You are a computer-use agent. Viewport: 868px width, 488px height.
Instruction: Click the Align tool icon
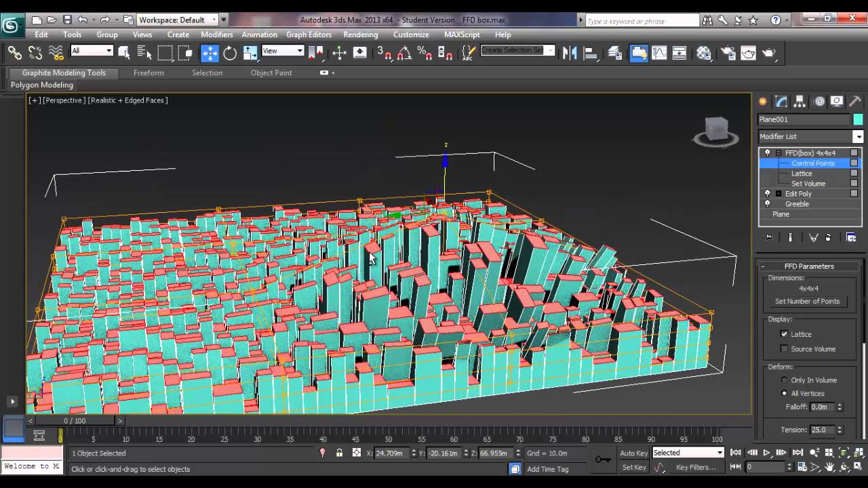click(590, 53)
